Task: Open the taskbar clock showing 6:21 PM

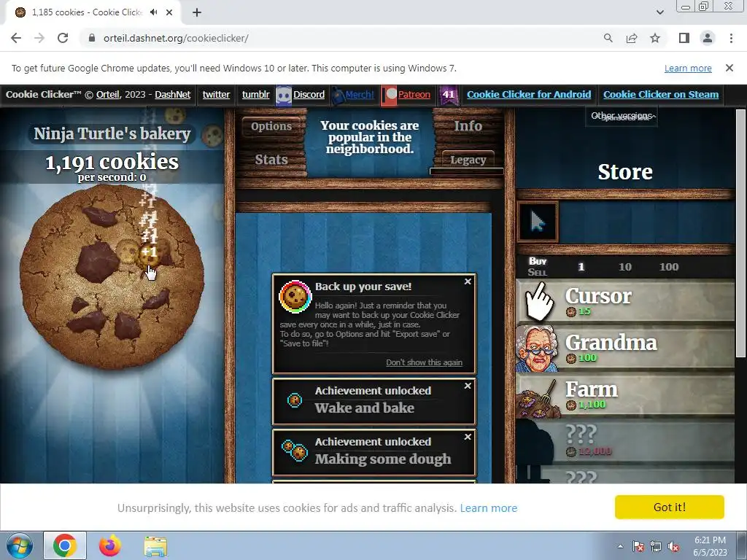Action: point(710,546)
